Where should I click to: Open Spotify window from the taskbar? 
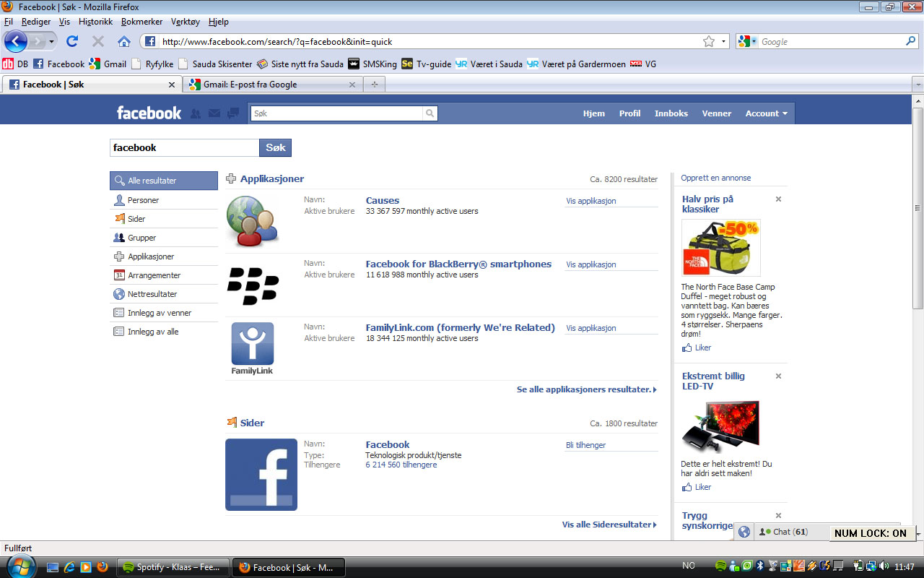tap(173, 567)
